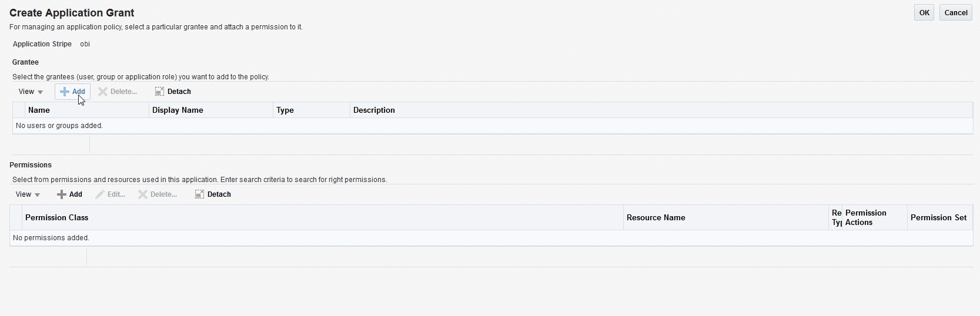Sort by the grantee Name column header
980x316 pixels.
[39, 110]
